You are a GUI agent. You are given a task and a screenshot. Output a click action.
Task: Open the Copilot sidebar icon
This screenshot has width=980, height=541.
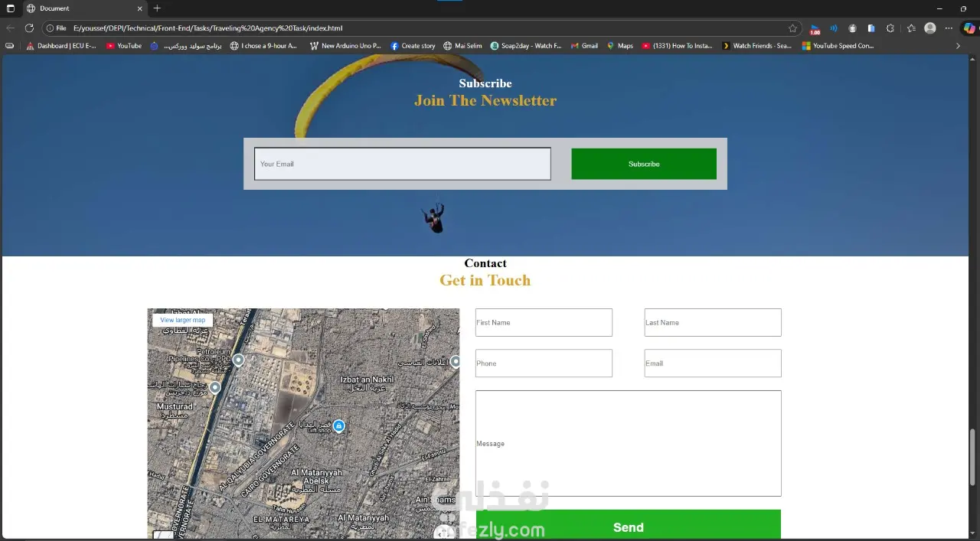coord(969,28)
